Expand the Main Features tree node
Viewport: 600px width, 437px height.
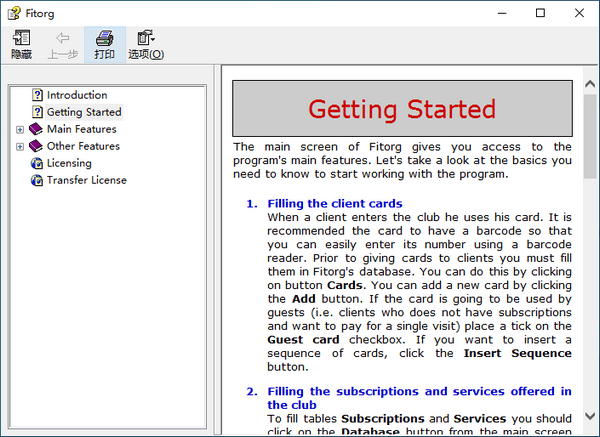20,129
